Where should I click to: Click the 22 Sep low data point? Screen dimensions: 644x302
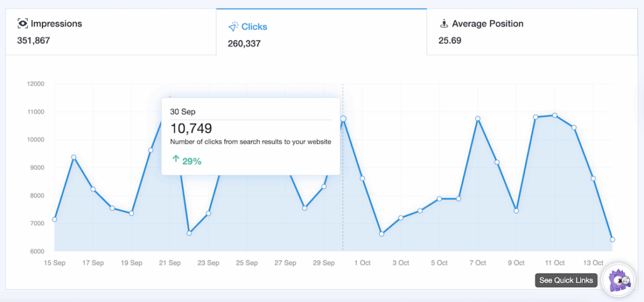[189, 233]
